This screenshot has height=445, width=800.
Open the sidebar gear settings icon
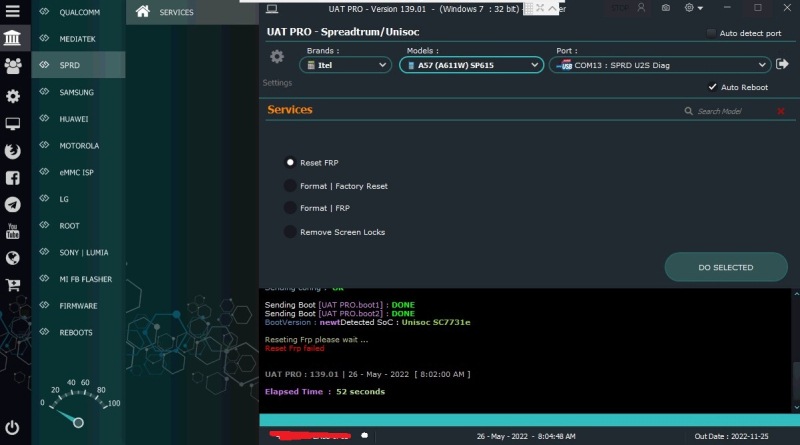click(13, 96)
